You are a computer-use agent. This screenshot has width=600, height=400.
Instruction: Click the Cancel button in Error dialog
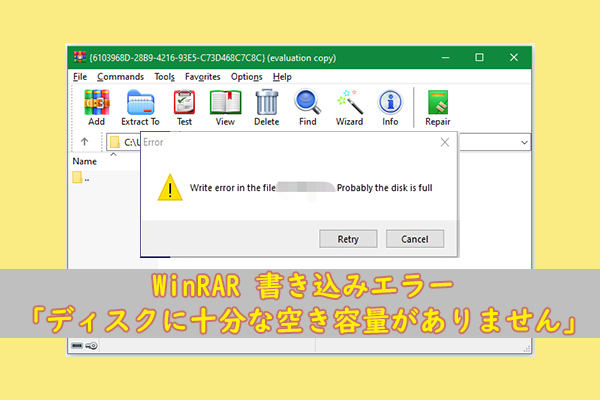tap(415, 239)
